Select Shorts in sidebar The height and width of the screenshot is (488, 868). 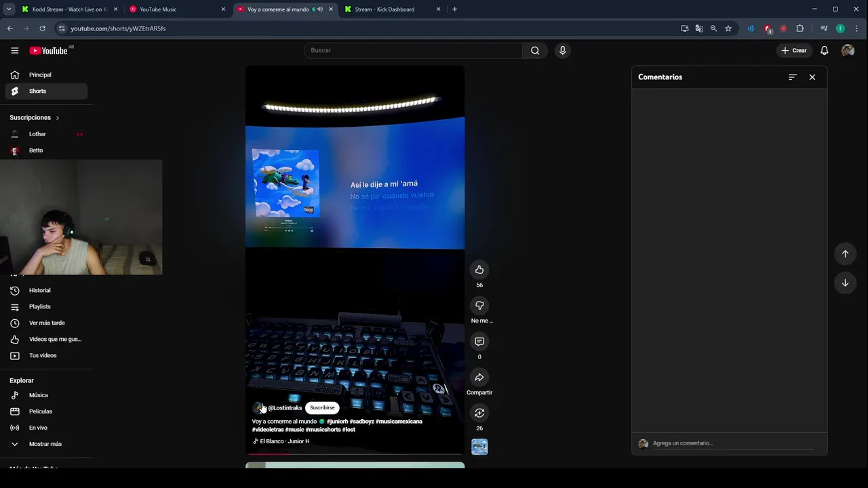click(46, 91)
